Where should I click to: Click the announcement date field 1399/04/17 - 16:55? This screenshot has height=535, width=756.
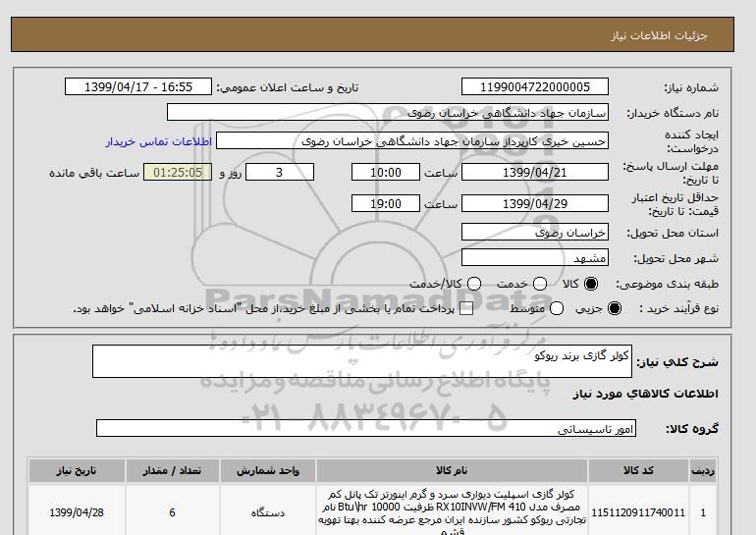click(x=138, y=86)
